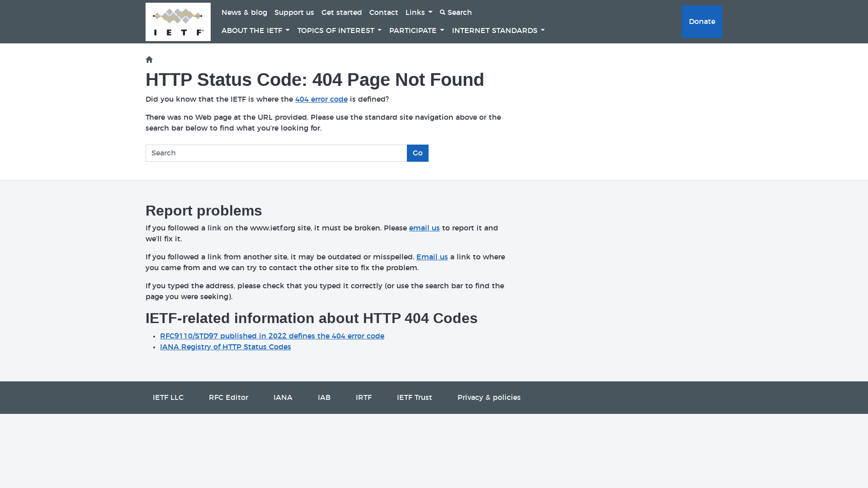Image resolution: width=868 pixels, height=488 pixels.
Task: Open IETF Trust footer link
Action: click(414, 398)
